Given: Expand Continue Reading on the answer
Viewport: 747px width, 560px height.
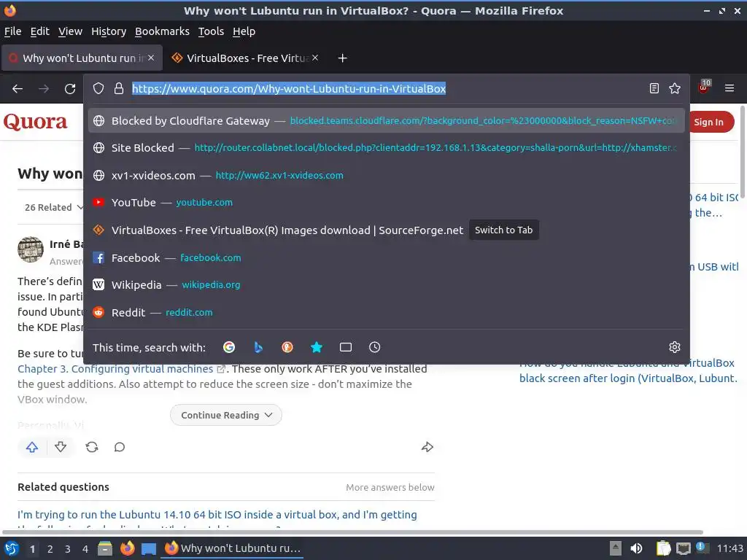Looking at the screenshot, I should click(x=226, y=415).
